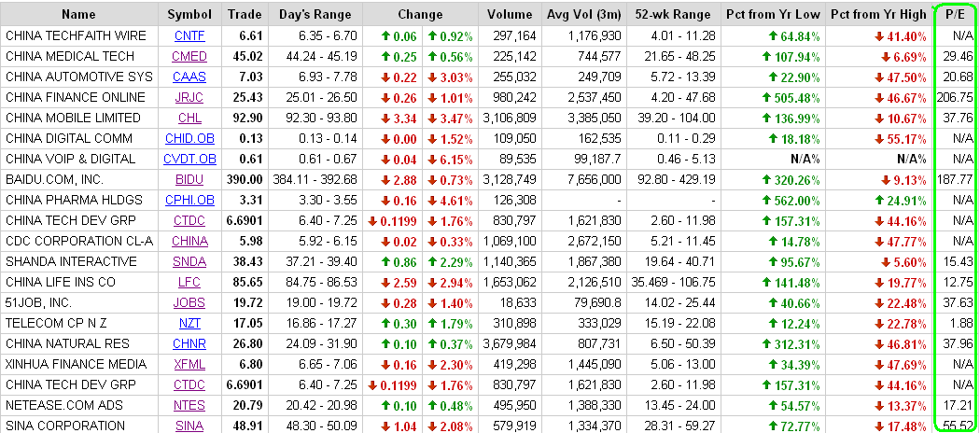Click the LFC symbol link
The width and height of the screenshot is (980, 433).
(x=189, y=282)
